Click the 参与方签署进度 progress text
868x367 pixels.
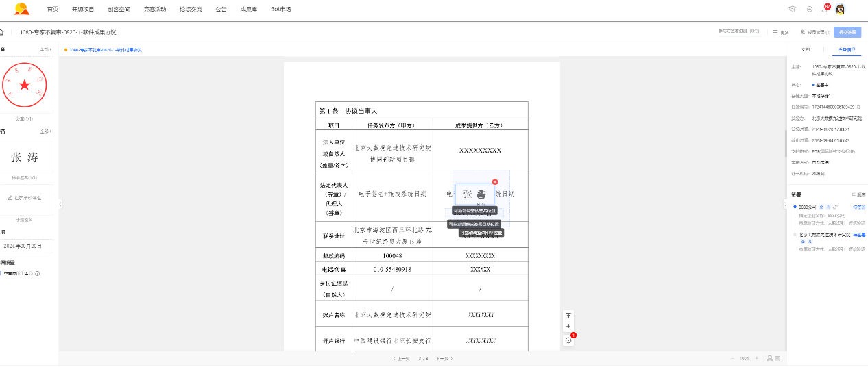point(738,31)
